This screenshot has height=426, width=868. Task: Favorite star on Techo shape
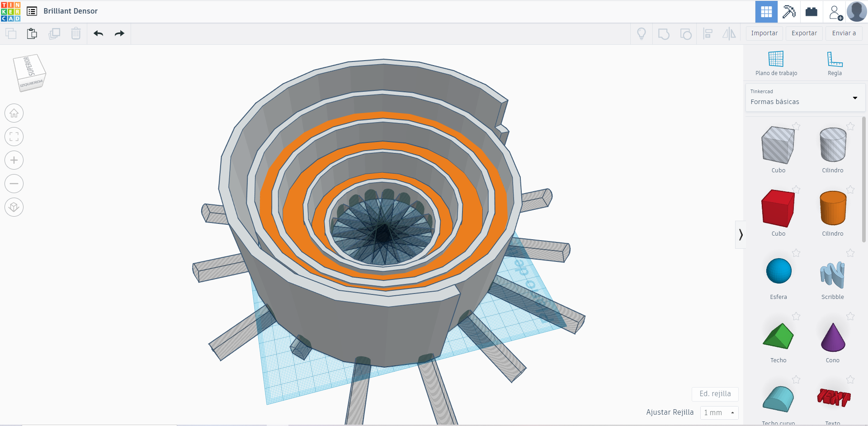pos(796,316)
